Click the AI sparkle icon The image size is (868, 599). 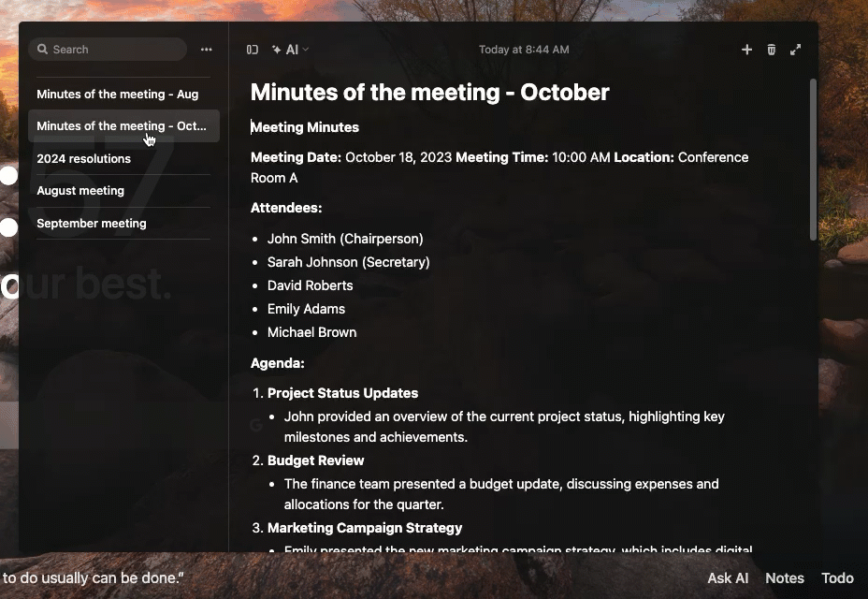click(x=277, y=50)
